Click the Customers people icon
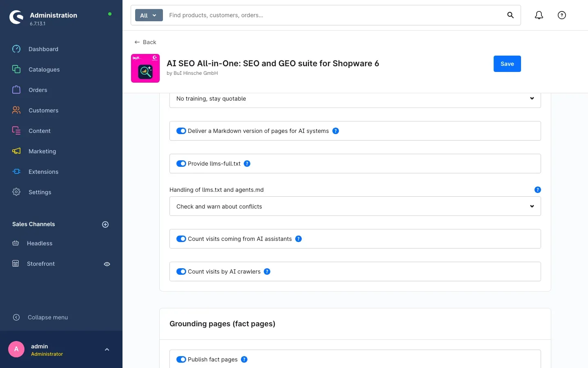The width and height of the screenshot is (588, 368). 16,110
